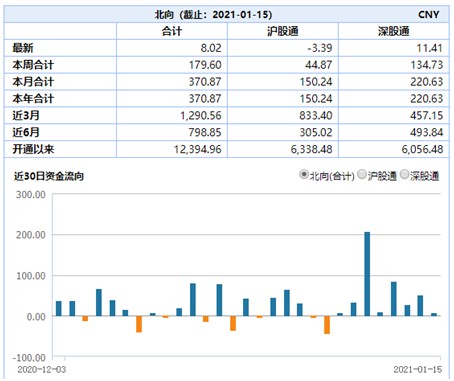454x381 pixels.
Task: Click the 本周合计 row label
Action: [x=33, y=65]
